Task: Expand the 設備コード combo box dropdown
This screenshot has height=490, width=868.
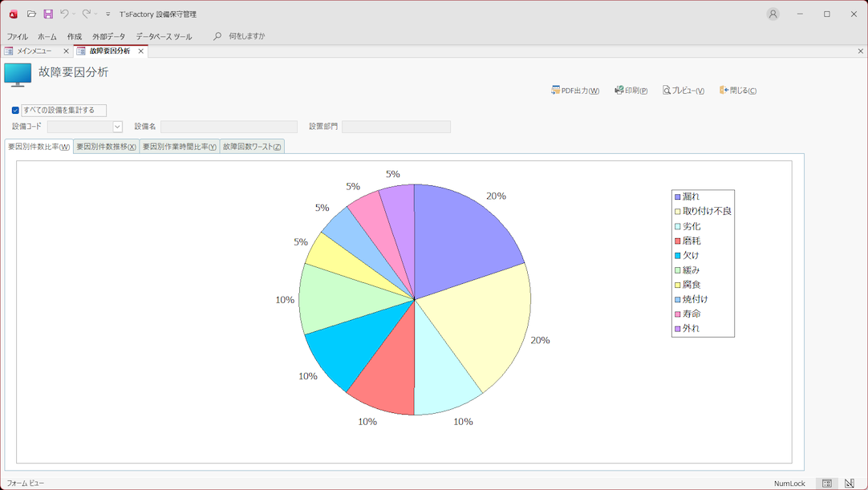Action: [x=117, y=127]
